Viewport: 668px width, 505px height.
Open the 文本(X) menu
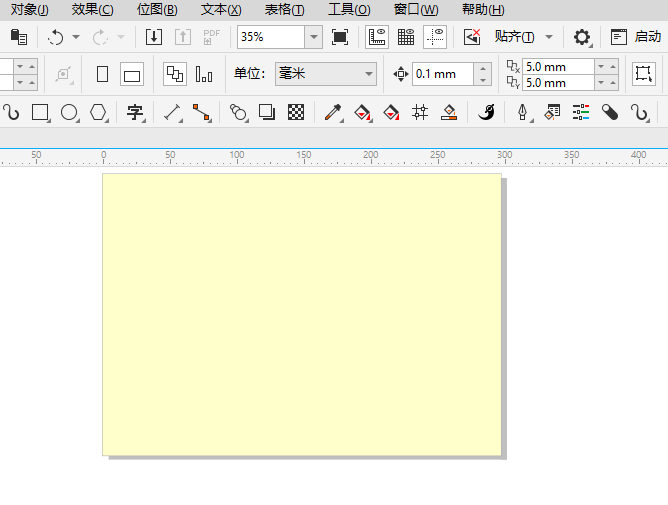pos(221,9)
